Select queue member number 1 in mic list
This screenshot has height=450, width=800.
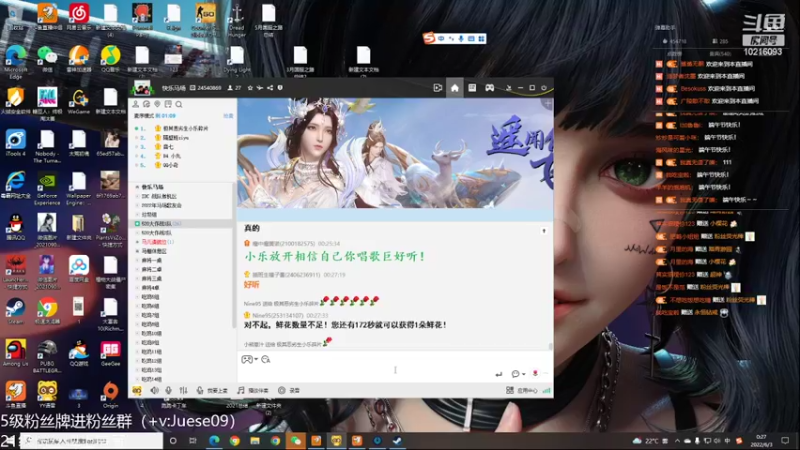click(181, 128)
